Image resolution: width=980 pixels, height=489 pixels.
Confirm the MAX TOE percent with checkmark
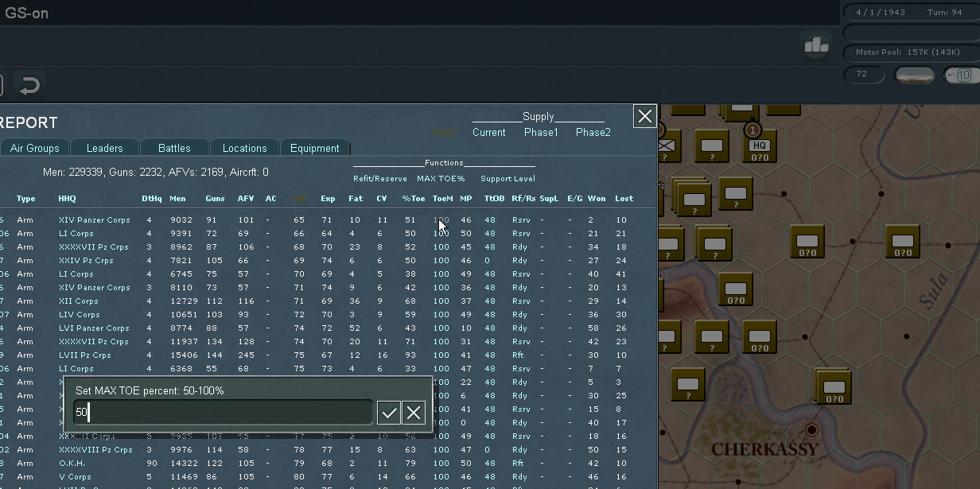(x=389, y=413)
